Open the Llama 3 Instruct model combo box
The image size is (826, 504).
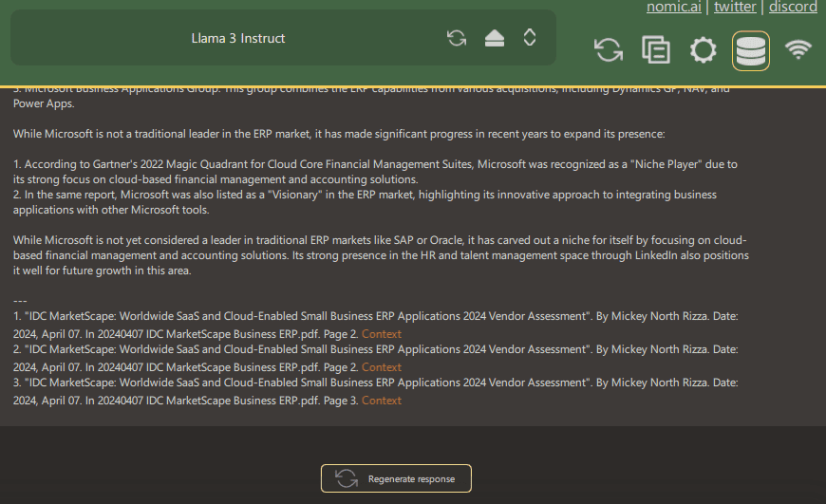pos(238,38)
